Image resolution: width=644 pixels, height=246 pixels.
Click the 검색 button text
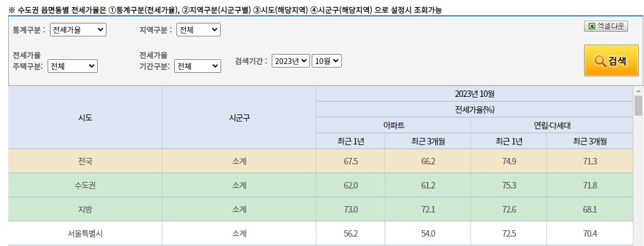618,60
